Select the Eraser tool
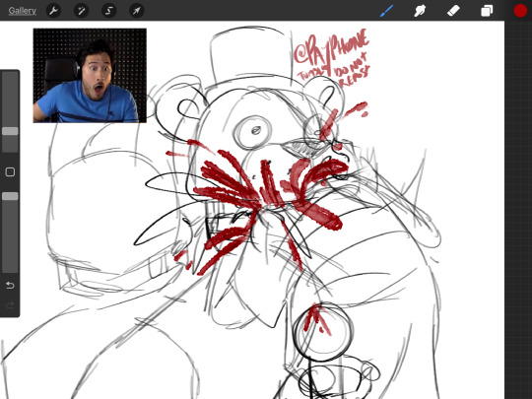Image resolution: width=532 pixels, height=399 pixels. point(453,11)
